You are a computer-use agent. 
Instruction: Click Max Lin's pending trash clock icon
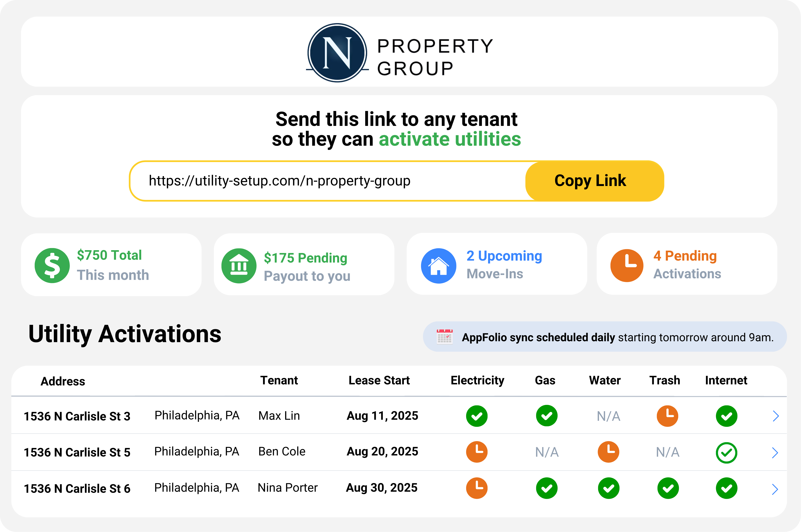667,416
